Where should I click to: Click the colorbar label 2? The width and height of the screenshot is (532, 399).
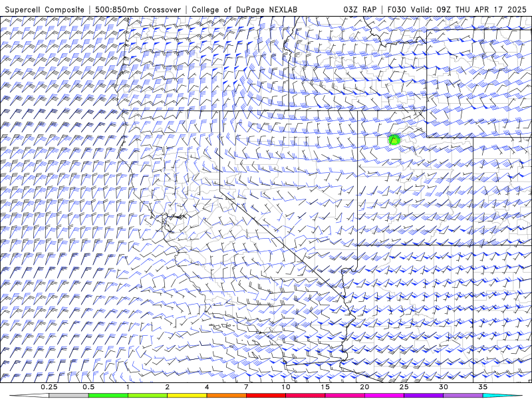click(x=168, y=387)
